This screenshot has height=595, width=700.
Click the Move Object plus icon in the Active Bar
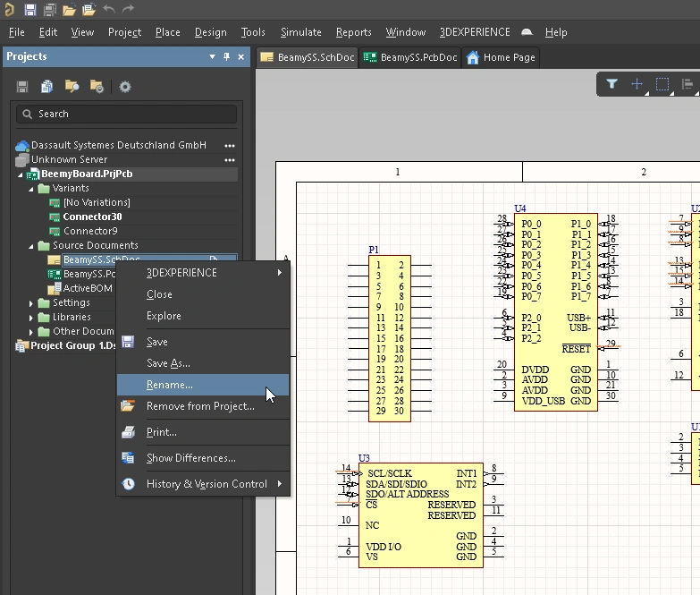637,84
